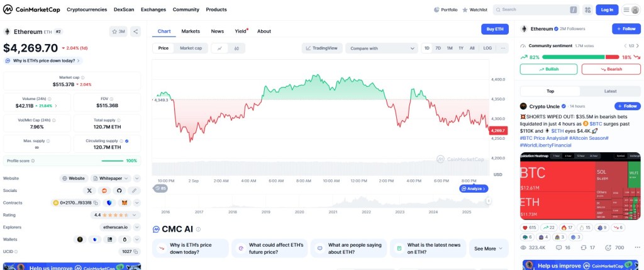Select line chart type

click(219, 48)
